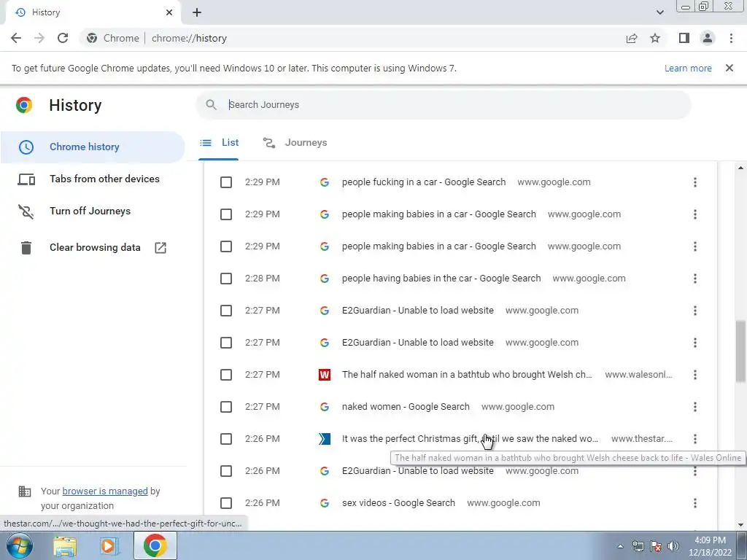Select the naked women Google Search checkbox
This screenshot has height=560, width=747.
coord(226,407)
